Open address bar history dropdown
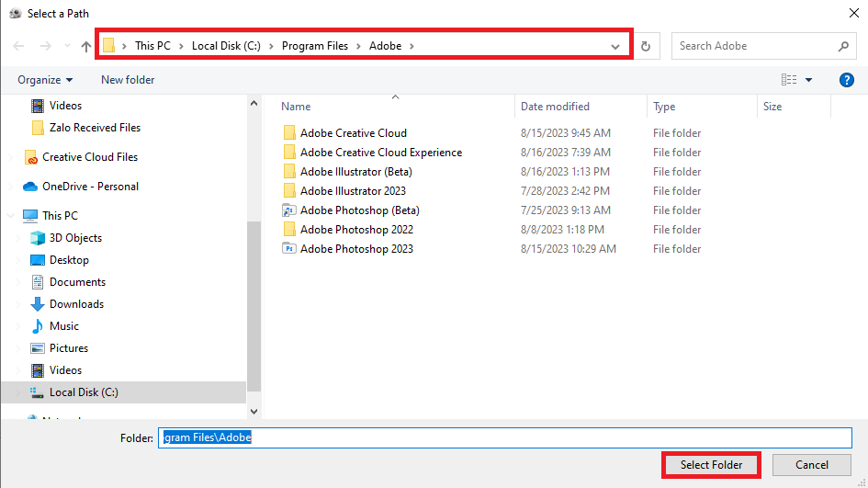Viewport: 868px width, 488px height. coord(615,47)
